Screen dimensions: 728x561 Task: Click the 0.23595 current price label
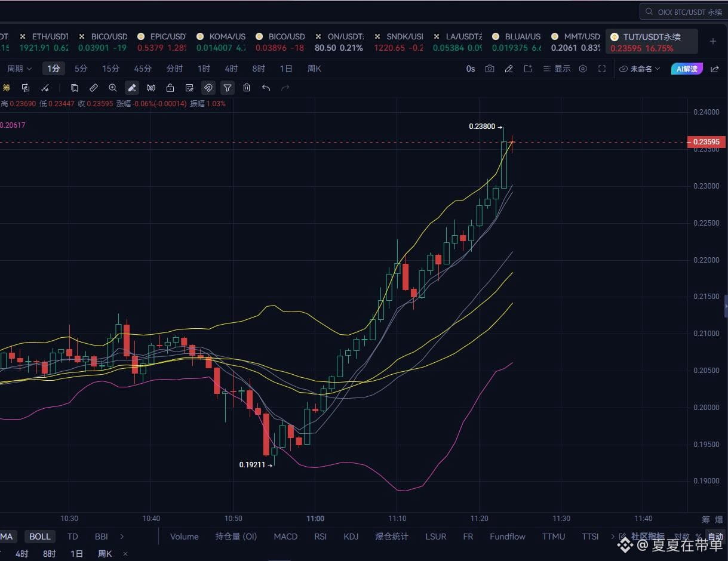tap(707, 142)
